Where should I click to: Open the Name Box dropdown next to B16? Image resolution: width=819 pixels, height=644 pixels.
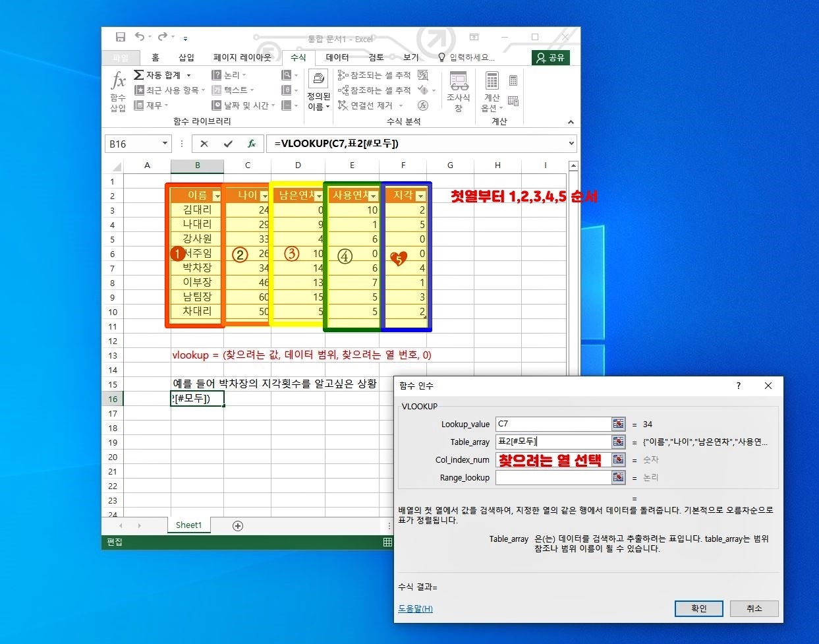point(165,144)
